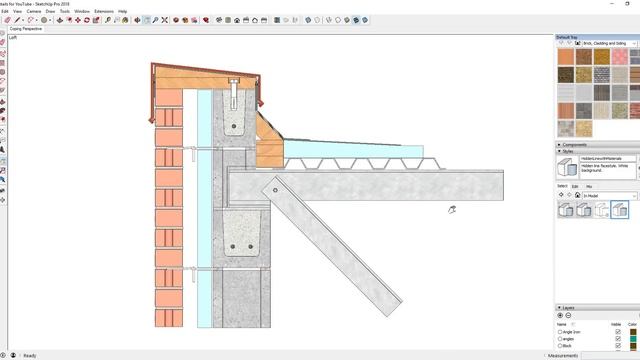Select the Coping Perspective scene tab
The width and height of the screenshot is (640, 360).
point(26,29)
